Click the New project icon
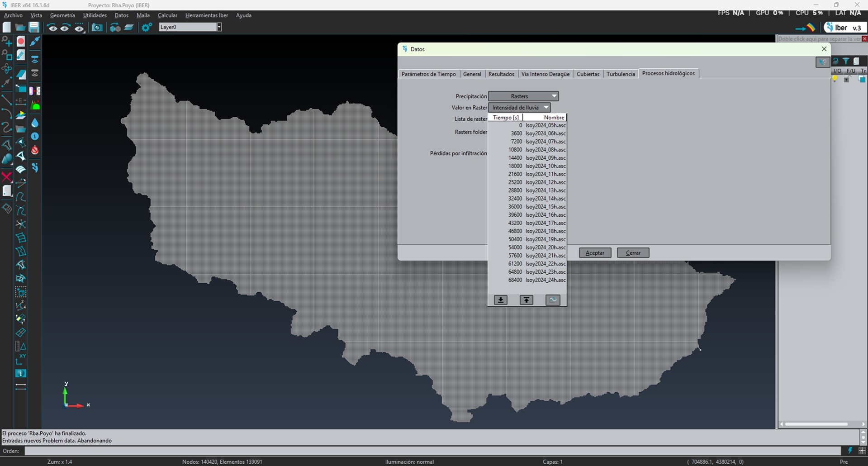Image resolution: width=868 pixels, height=466 pixels. 7,28
